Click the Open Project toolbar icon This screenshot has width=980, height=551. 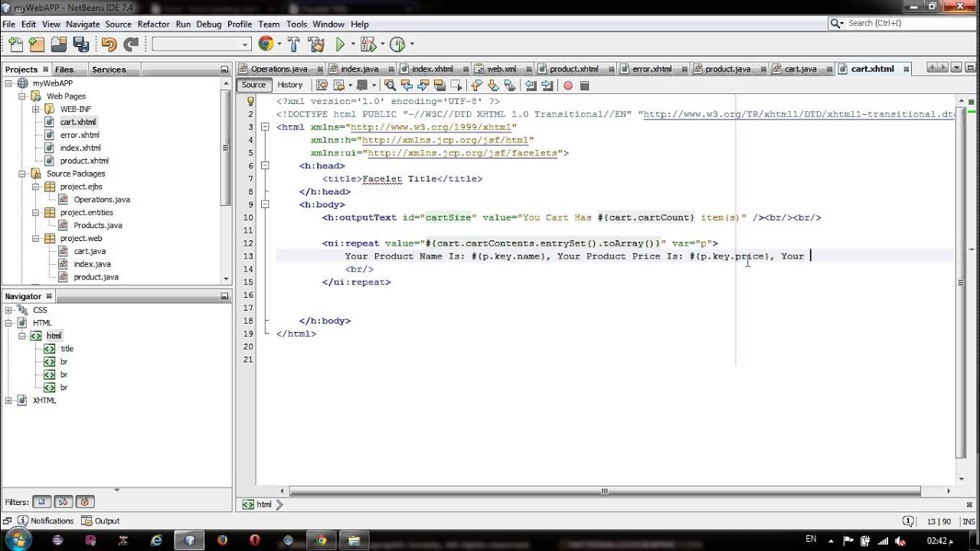[x=58, y=44]
